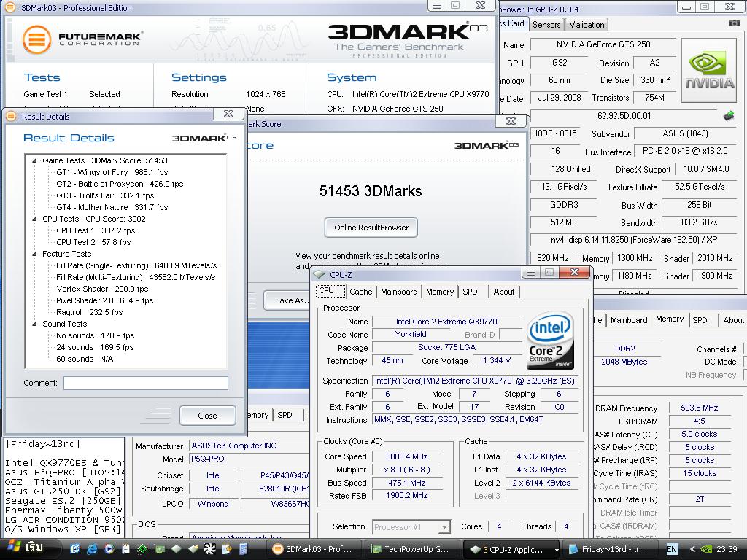Switch to TechPowerUp GPU-Z taskbar button
This screenshot has height=560, width=747.
[x=413, y=549]
